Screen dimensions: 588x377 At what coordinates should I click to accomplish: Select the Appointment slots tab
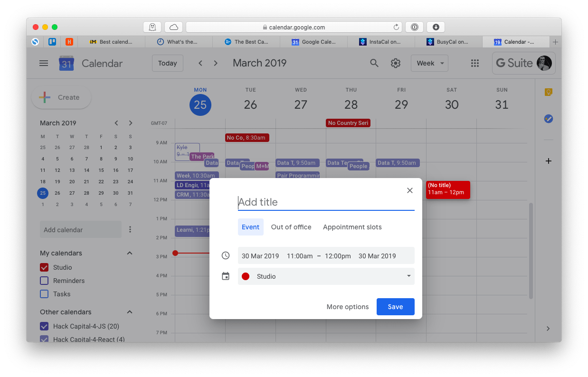(x=352, y=227)
